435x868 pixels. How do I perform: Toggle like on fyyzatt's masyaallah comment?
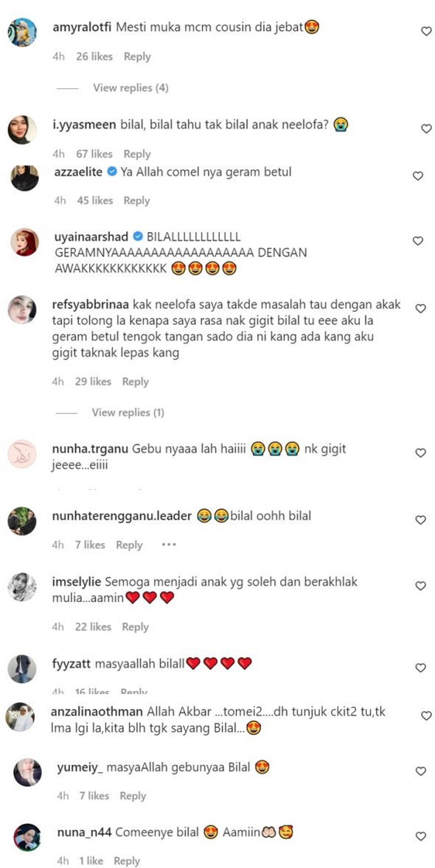(420, 667)
